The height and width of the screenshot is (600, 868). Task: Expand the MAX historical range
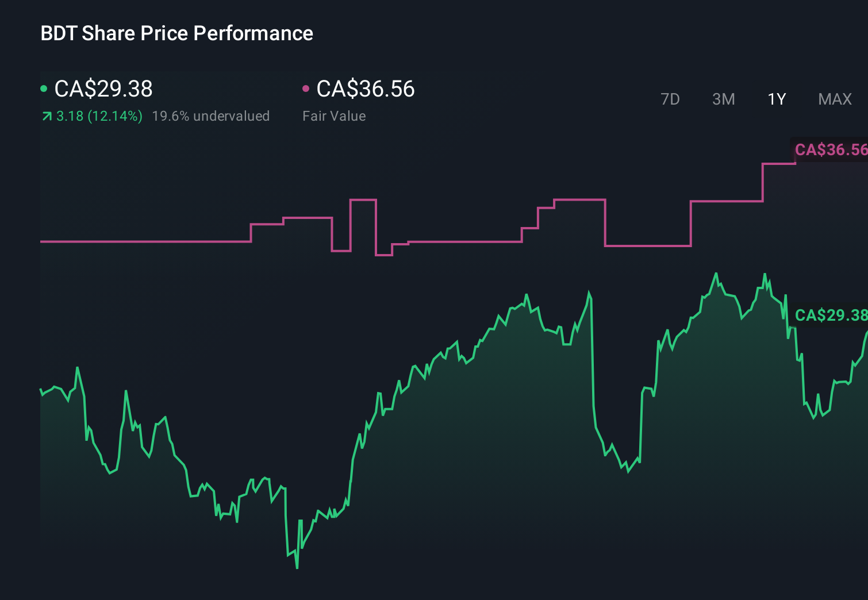click(x=835, y=99)
